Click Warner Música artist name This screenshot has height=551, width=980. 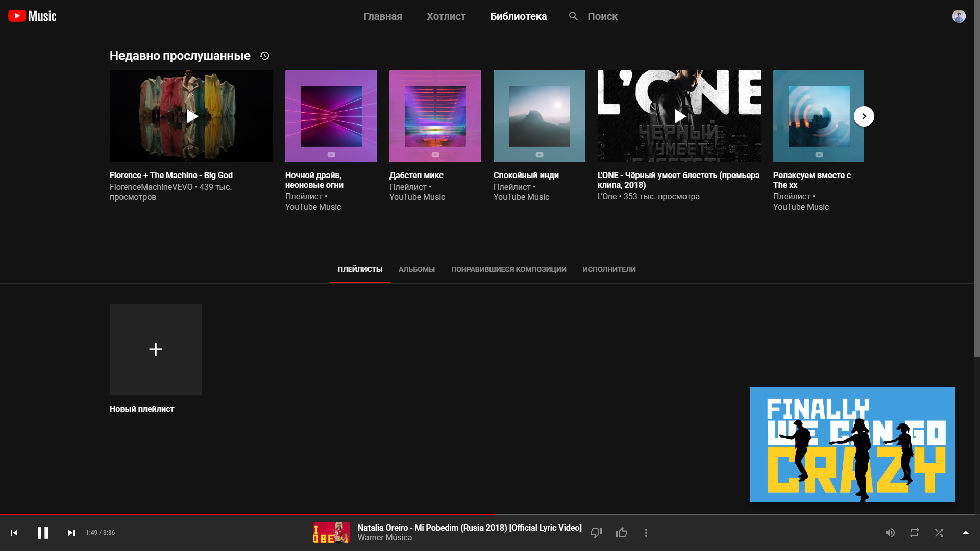click(x=385, y=538)
